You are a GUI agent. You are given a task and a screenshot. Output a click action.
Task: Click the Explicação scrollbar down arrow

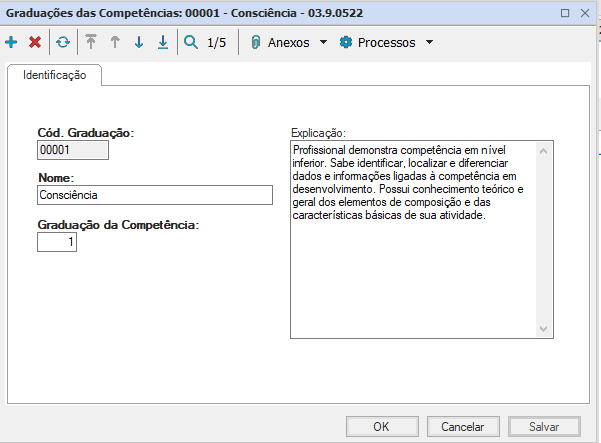544,329
